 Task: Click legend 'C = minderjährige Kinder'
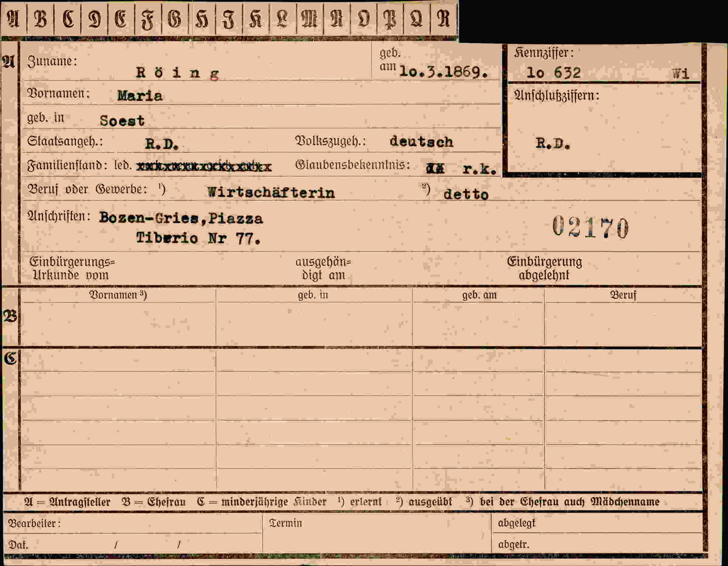(x=262, y=502)
